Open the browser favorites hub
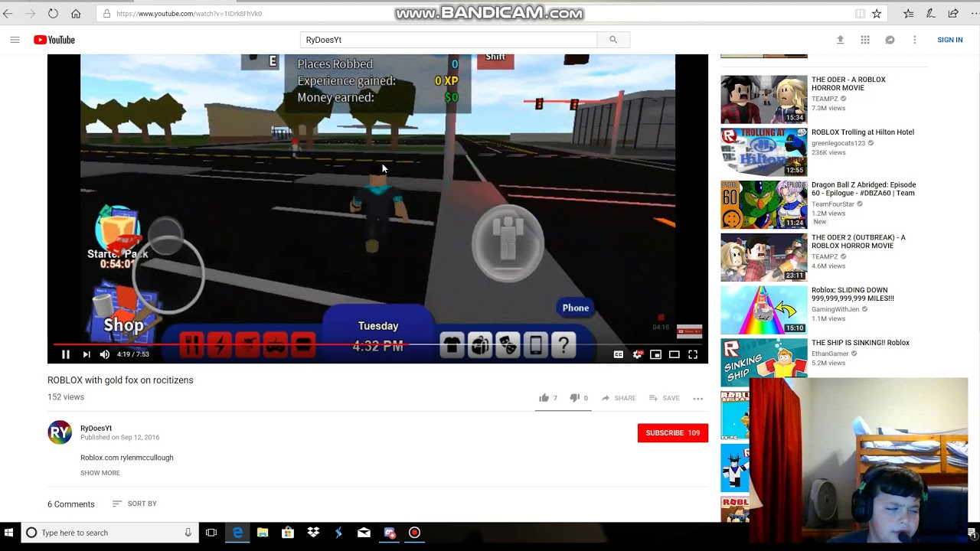Screen dimensions: 980x551 [x=908, y=14]
